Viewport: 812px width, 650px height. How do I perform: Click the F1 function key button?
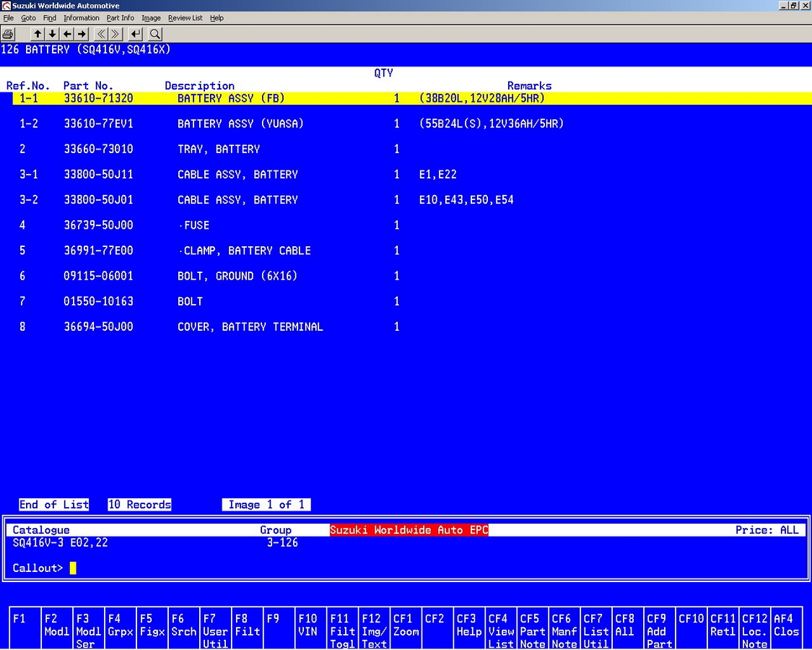point(25,628)
